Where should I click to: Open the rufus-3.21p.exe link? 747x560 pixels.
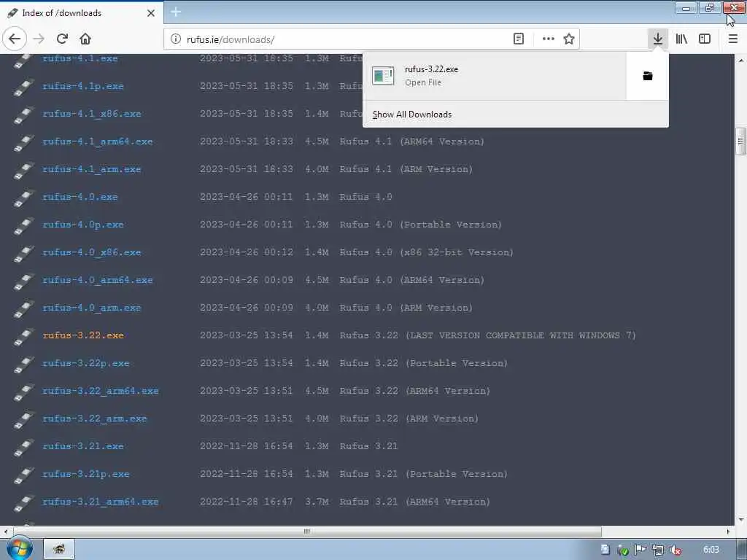point(86,474)
